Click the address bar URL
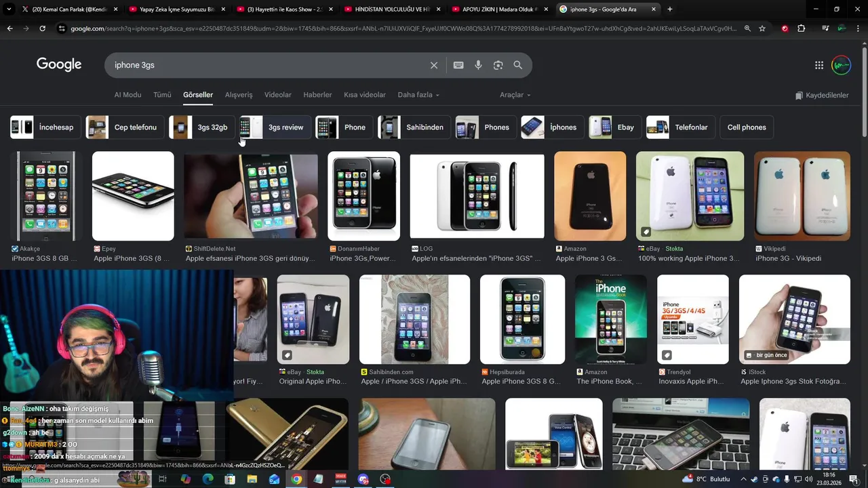Viewport: 868px width, 488px height. (403, 28)
